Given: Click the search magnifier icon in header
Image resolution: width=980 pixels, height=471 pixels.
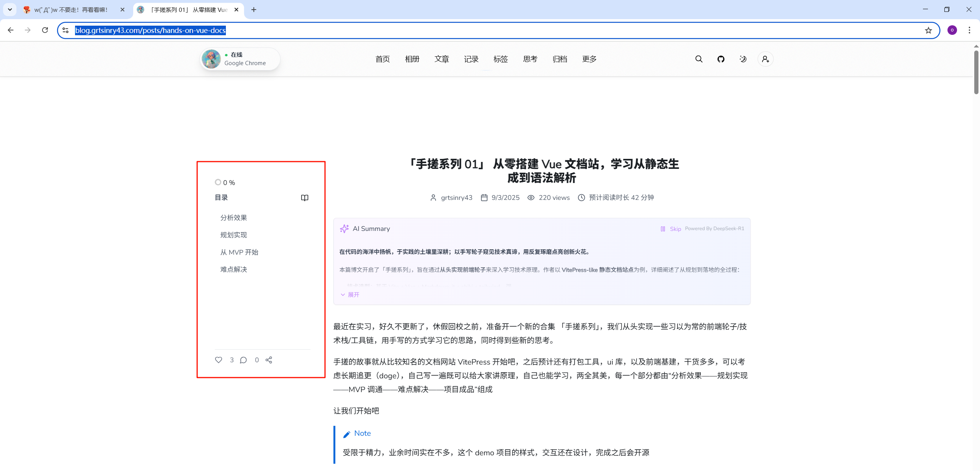Looking at the screenshot, I should 699,59.
